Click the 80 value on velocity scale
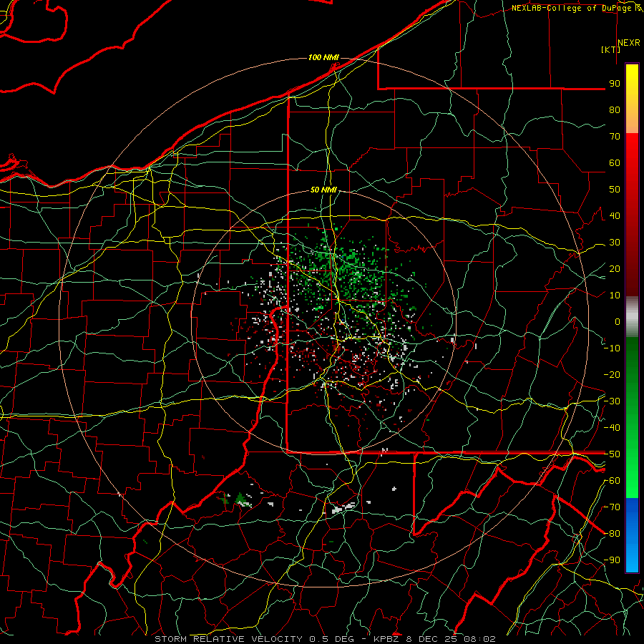This screenshot has width=644, height=644. point(615,110)
